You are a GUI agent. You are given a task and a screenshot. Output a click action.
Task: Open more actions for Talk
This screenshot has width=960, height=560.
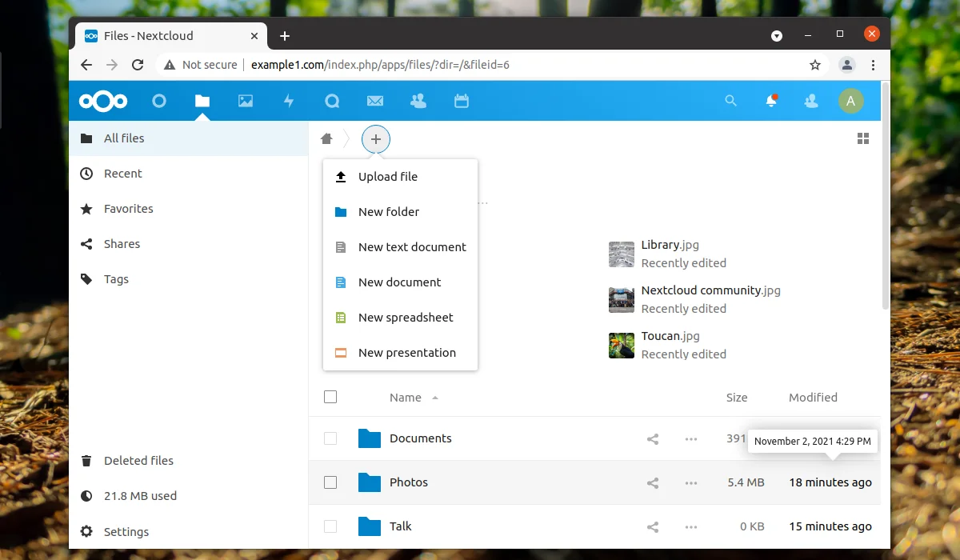(691, 526)
